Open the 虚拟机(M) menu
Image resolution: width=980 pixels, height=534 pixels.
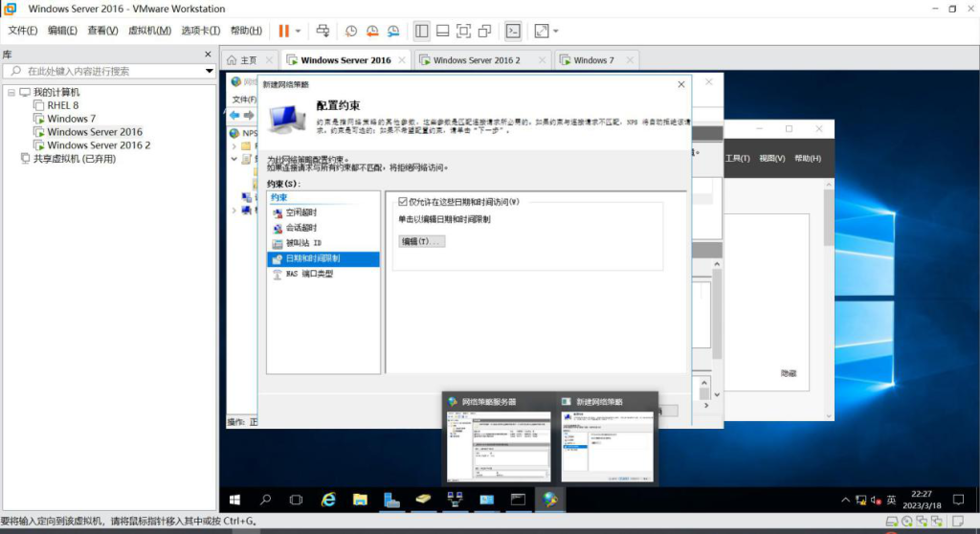point(149,30)
